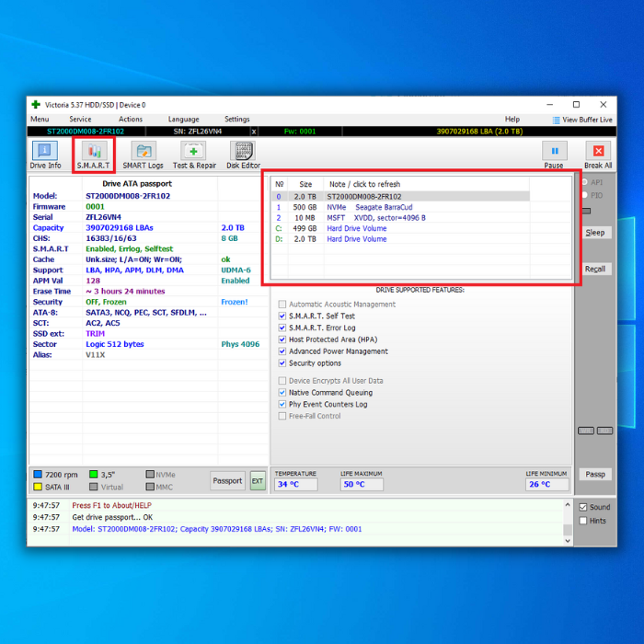Viewport: 644px width, 644px height.
Task: Click the 3907029168 LBA (2.0 TB) header bar
Action: point(479,132)
